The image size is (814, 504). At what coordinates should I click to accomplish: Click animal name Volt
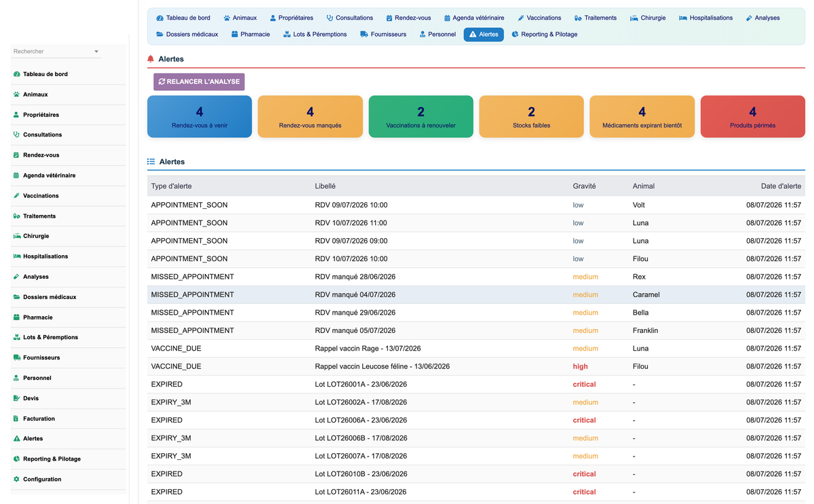click(639, 205)
